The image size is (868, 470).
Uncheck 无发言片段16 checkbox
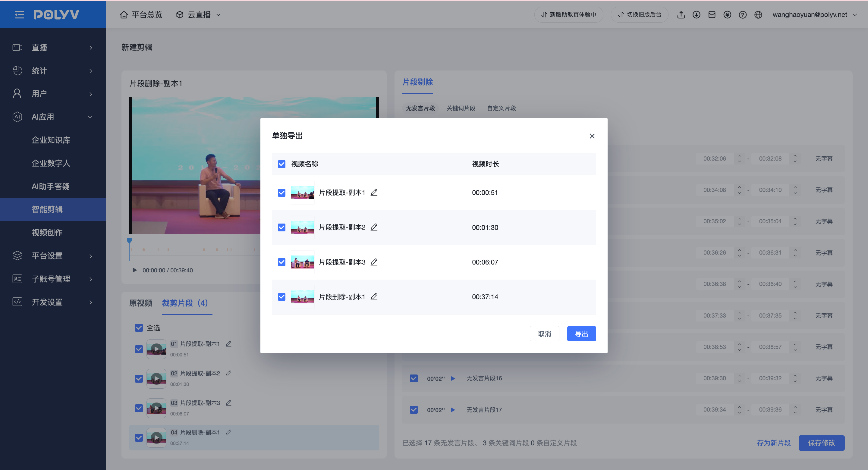click(414, 378)
